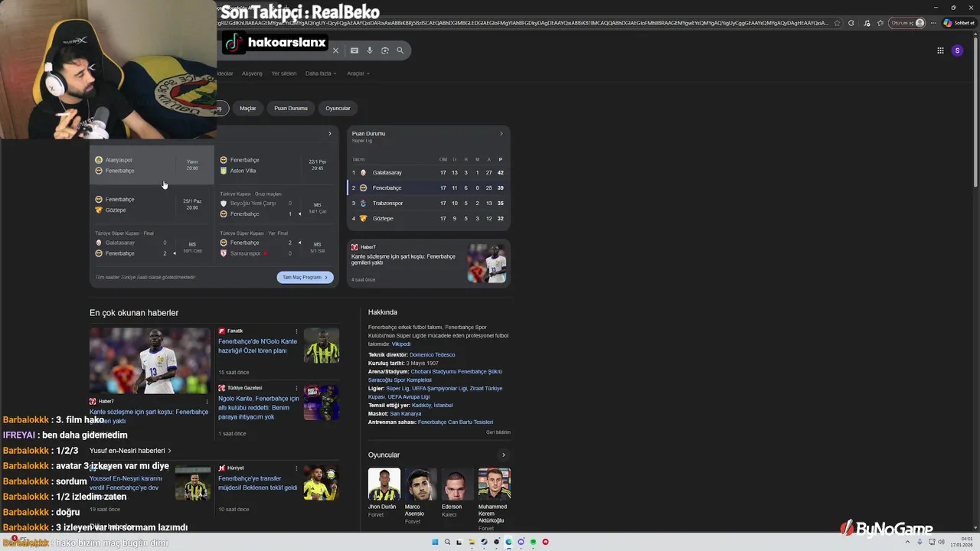The image size is (980, 551).
Task: Open Galatasaray vs Fenerbahçe Süper Kupa final
Action: tap(152, 244)
